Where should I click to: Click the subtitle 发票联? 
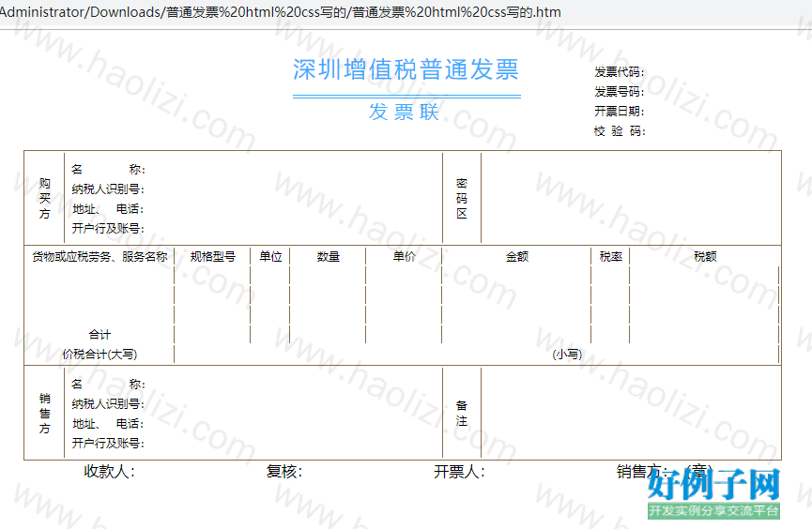coord(404,112)
